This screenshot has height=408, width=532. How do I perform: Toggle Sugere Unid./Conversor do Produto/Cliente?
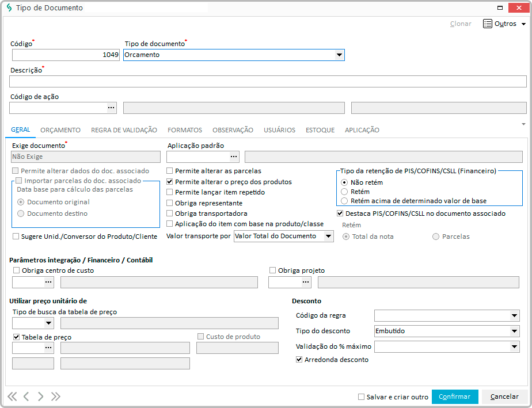[16, 236]
